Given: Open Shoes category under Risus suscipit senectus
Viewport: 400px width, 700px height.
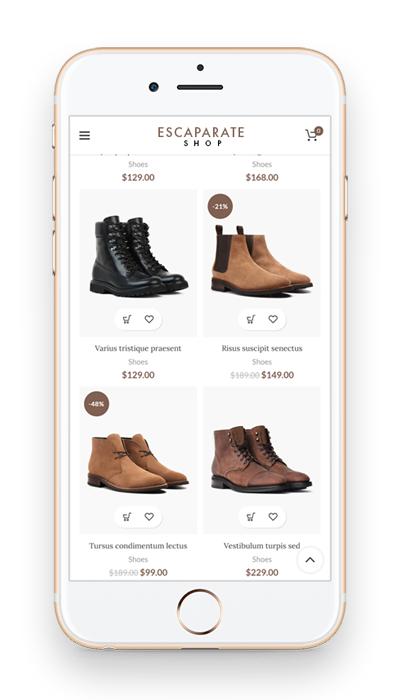Looking at the screenshot, I should (x=262, y=362).
